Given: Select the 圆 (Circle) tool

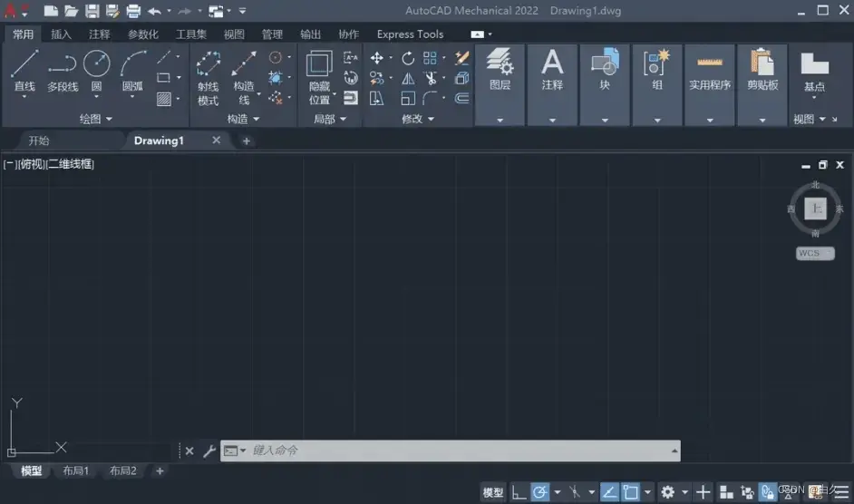Looking at the screenshot, I should tap(96, 72).
